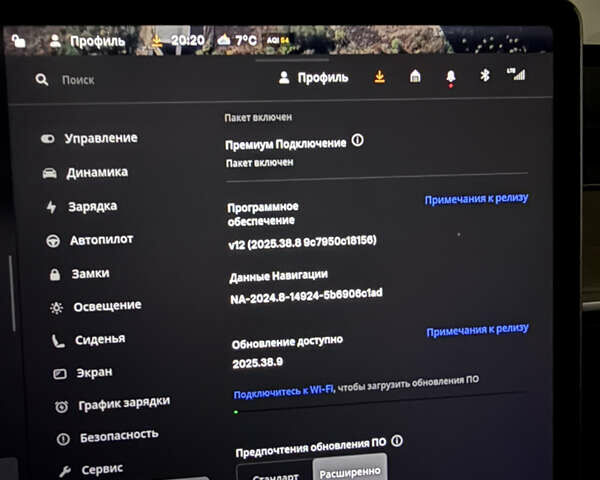The height and width of the screenshot is (480, 600).
Task: Click the 2025.38.9 update version text
Action: point(258,363)
